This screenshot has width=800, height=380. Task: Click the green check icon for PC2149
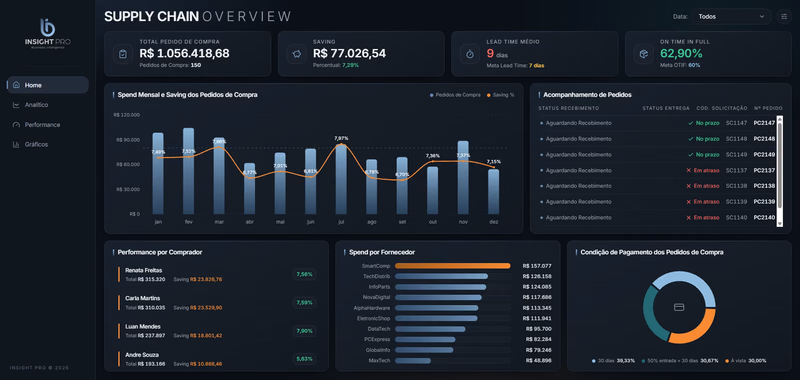click(690, 155)
